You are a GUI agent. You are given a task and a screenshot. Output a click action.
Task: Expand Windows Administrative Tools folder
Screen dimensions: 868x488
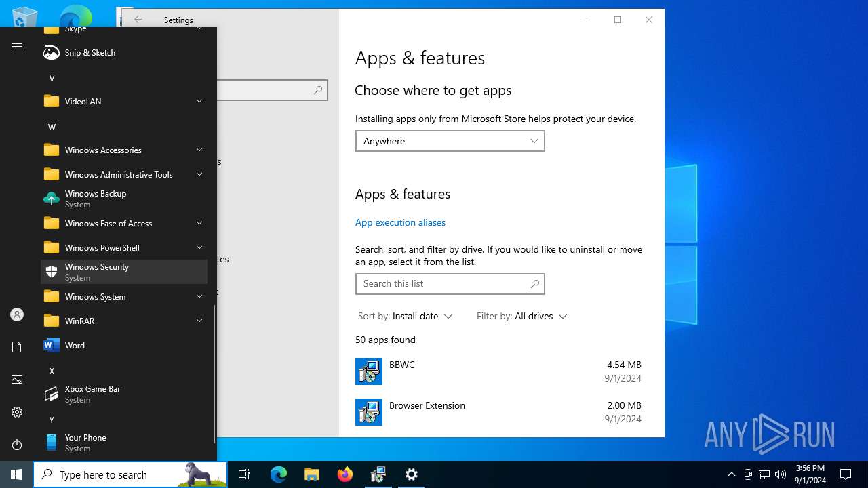point(124,175)
